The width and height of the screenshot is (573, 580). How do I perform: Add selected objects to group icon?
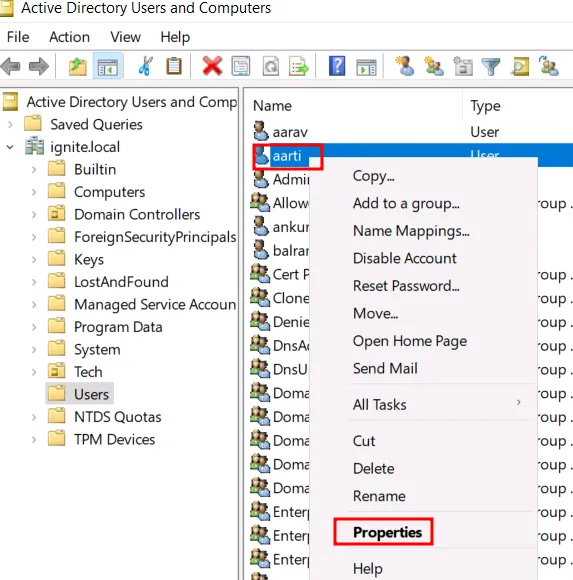(549, 66)
